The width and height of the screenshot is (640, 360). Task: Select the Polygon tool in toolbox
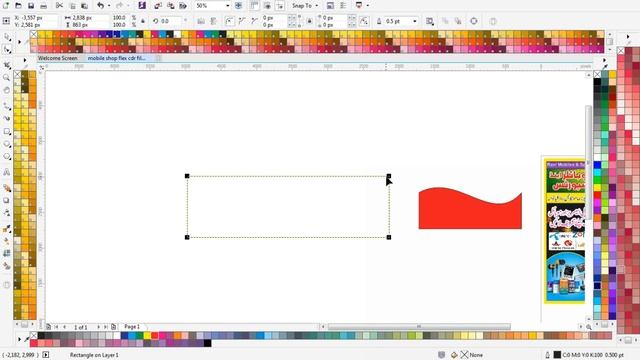[7, 157]
